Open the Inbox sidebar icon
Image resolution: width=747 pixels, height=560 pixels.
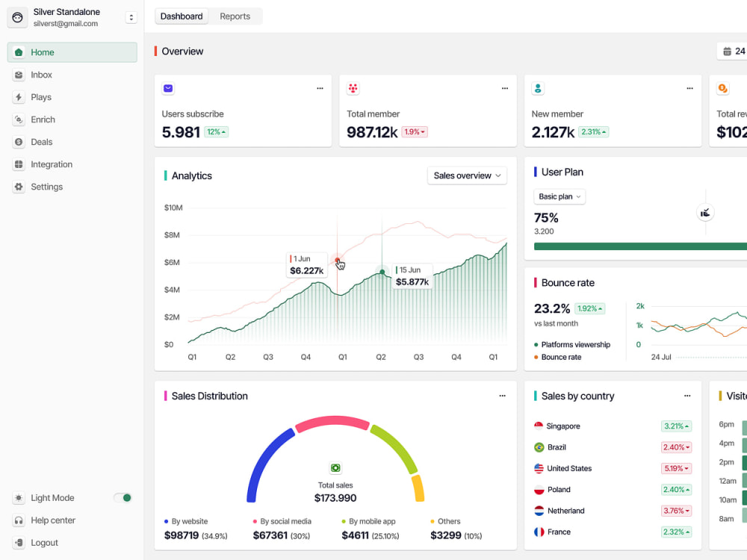(19, 75)
